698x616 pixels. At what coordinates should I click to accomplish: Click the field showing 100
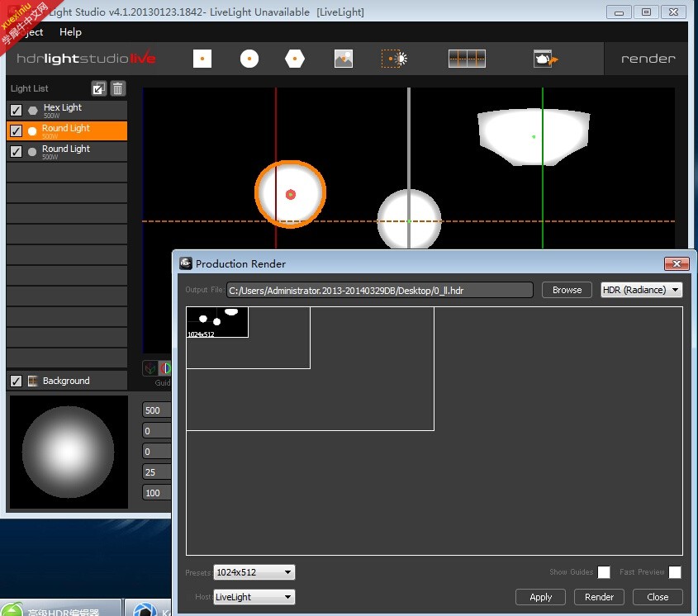pyautogui.click(x=157, y=493)
